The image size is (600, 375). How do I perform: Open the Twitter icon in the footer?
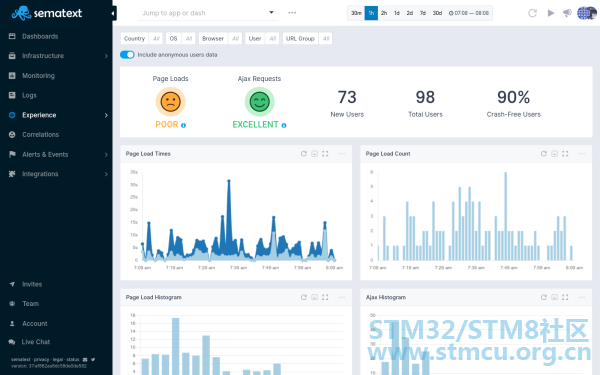point(93,360)
